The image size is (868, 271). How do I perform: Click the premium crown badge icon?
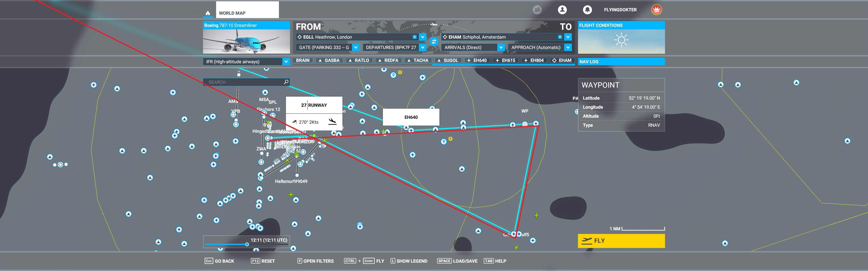(x=656, y=10)
